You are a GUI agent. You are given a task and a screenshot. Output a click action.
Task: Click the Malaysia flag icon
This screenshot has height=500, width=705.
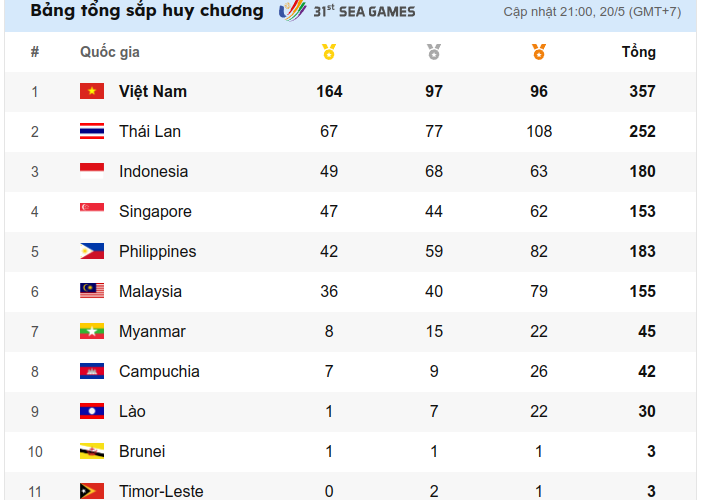point(92,292)
